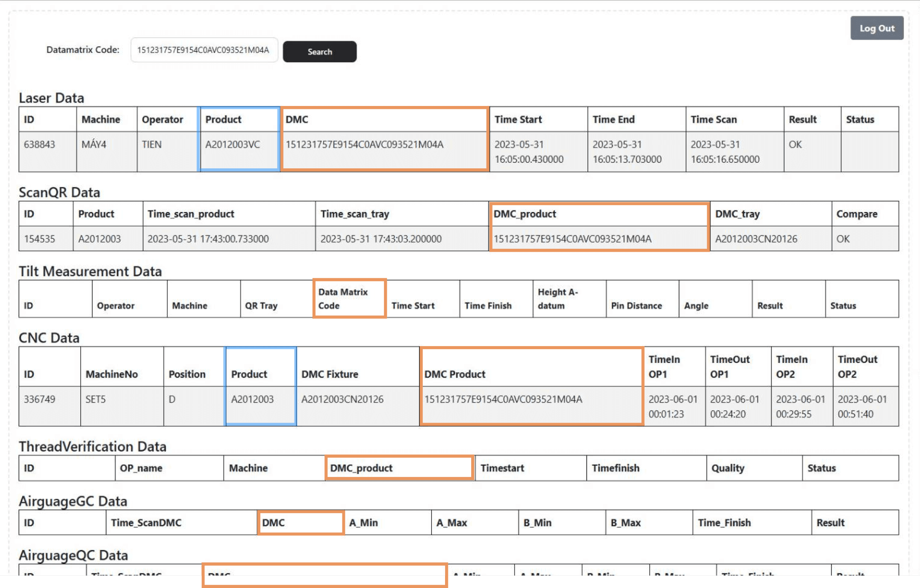The height and width of the screenshot is (588, 920).
Task: Click the Compare column header
Action: tap(857, 214)
